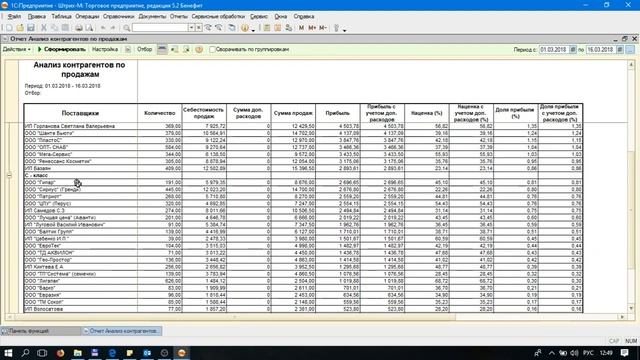Viewport: 640px width, 360px height.
Task: Click the period start date field
Action: tap(554, 49)
